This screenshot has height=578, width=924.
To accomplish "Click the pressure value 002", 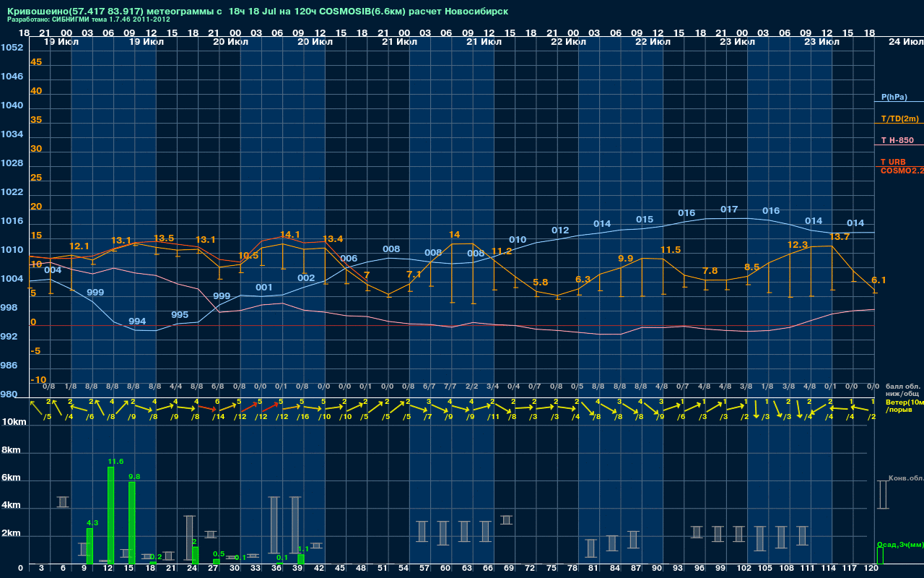I will [x=306, y=278].
